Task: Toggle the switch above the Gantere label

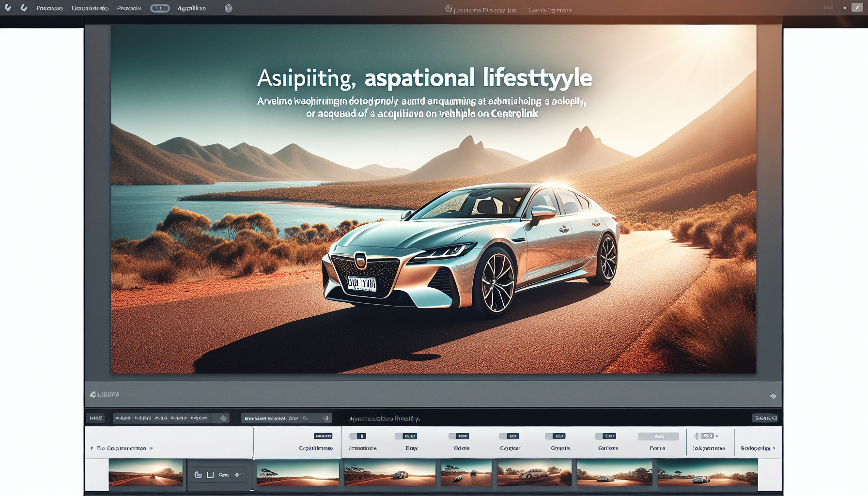Action: (605, 436)
